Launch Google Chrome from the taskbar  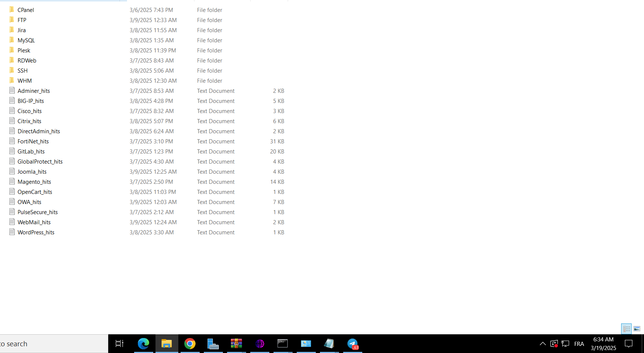tap(190, 344)
